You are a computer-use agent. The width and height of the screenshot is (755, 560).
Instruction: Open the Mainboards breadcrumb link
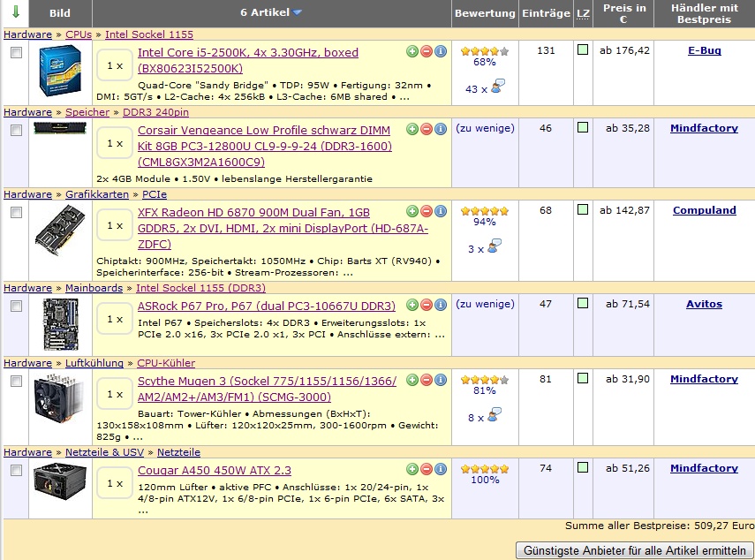94,288
